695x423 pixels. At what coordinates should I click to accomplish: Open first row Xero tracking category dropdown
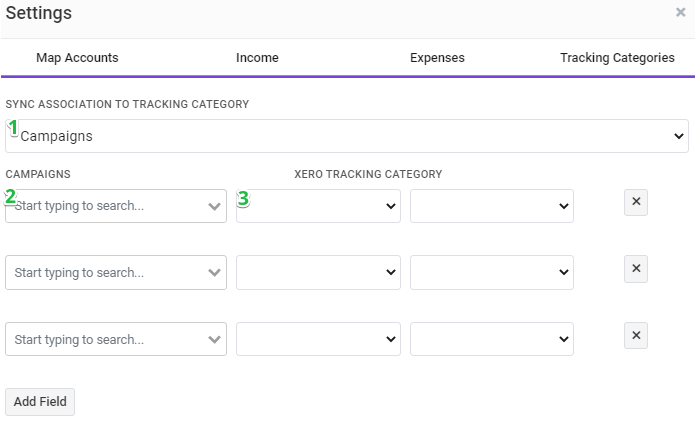[x=318, y=206]
